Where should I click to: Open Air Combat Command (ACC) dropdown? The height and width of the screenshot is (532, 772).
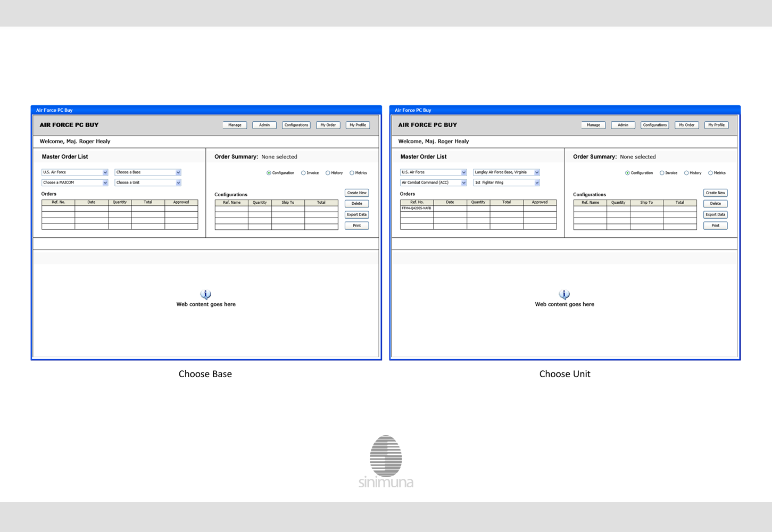(x=434, y=182)
